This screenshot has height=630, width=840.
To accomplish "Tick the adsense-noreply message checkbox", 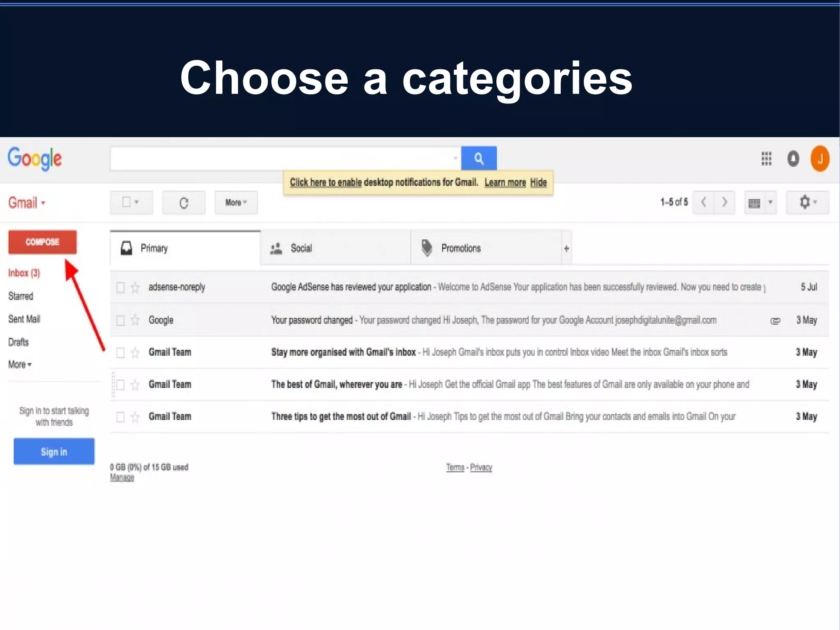I will coord(120,287).
